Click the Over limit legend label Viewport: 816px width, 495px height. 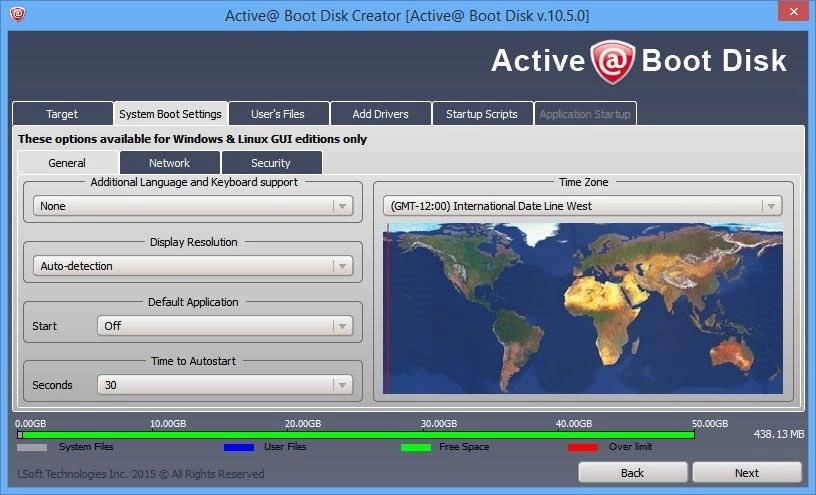click(x=630, y=447)
